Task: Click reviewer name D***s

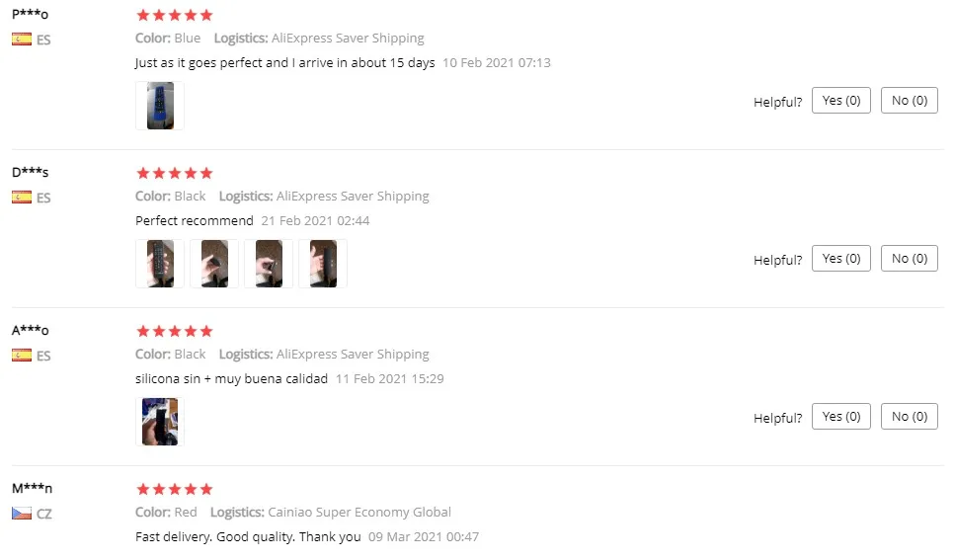Action: point(31,172)
